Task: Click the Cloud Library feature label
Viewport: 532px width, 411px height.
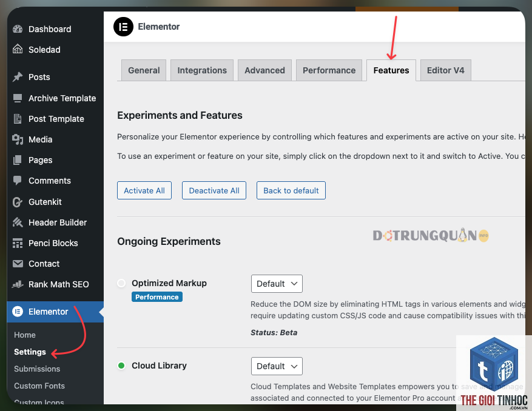Action: tap(159, 366)
